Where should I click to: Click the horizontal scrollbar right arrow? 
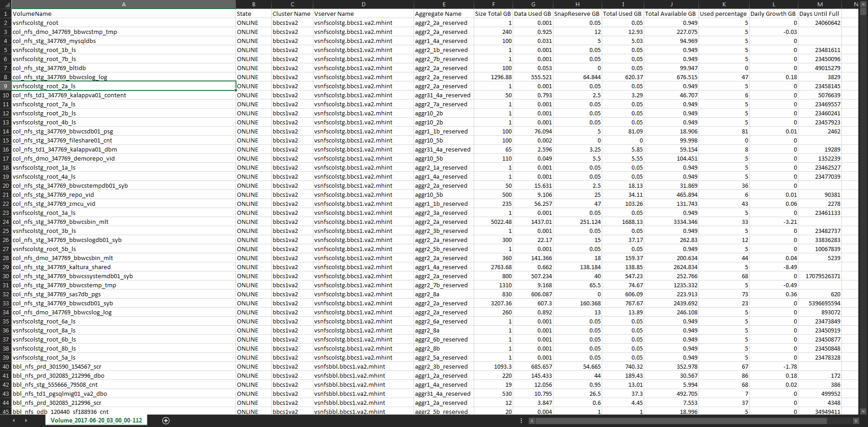pos(855,421)
